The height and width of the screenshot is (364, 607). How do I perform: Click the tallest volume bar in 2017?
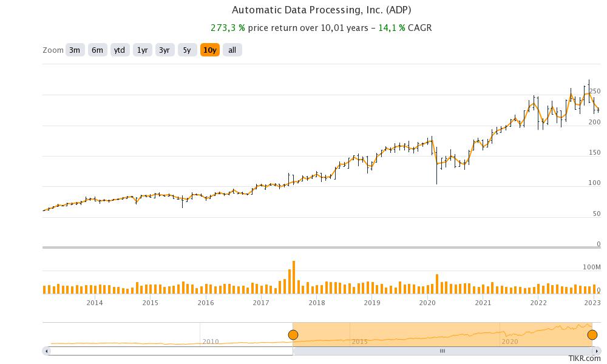[294, 277]
